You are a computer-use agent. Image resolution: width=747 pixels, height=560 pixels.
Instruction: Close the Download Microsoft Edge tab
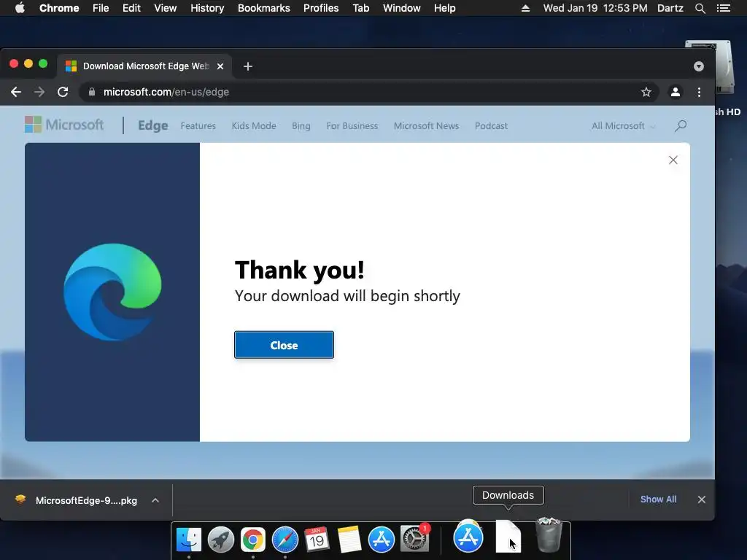220,66
